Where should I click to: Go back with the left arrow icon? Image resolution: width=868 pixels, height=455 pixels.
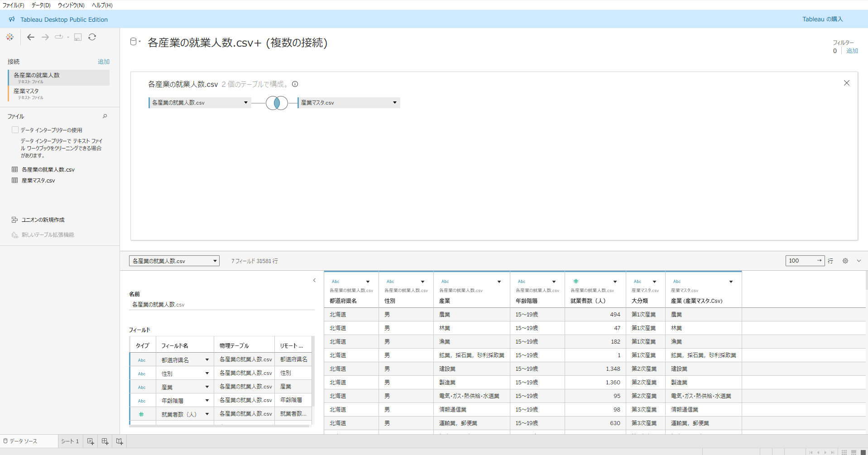pyautogui.click(x=31, y=37)
